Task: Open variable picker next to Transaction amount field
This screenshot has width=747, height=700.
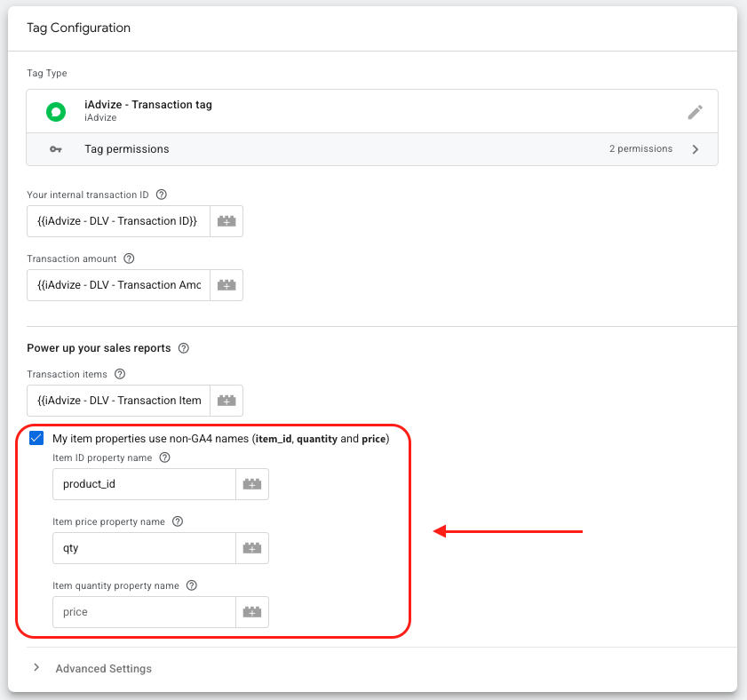Action: pyautogui.click(x=226, y=285)
